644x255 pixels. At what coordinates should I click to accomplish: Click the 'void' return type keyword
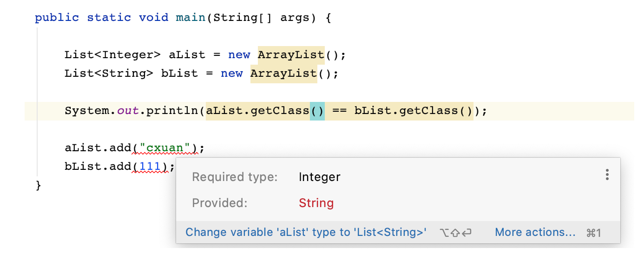click(x=153, y=18)
